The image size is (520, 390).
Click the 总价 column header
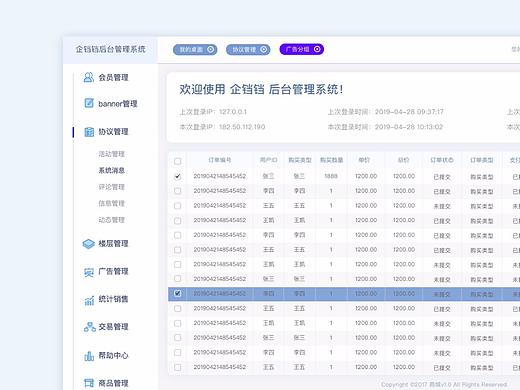pos(403,160)
